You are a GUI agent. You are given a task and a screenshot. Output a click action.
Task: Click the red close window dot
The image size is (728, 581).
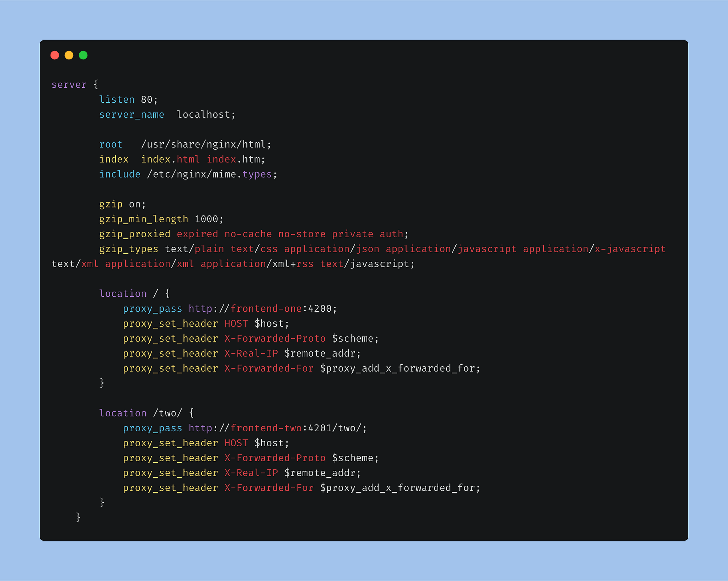click(x=55, y=55)
